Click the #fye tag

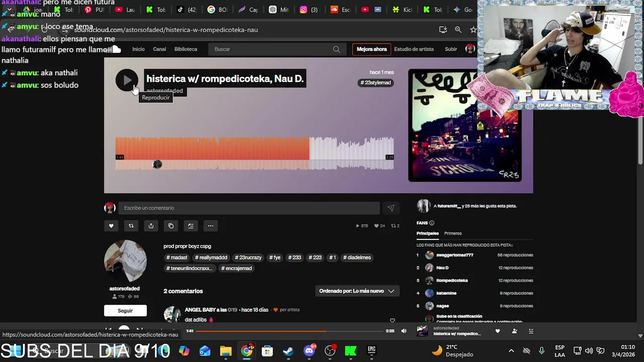pos(275,257)
